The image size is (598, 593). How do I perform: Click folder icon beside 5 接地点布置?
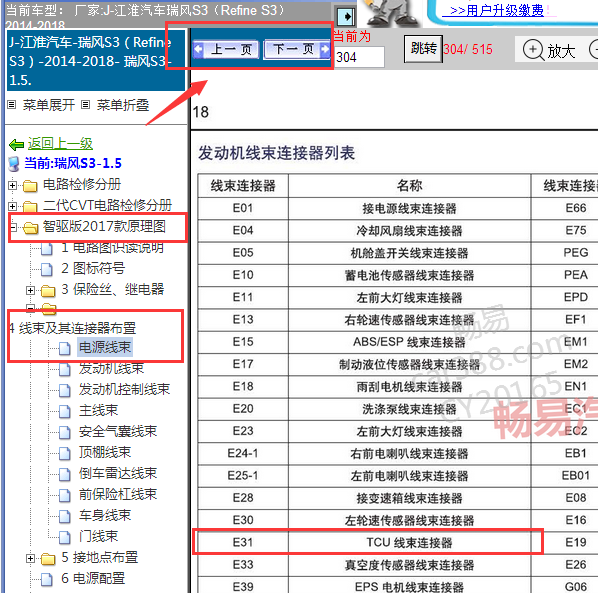pyautogui.click(x=48, y=559)
